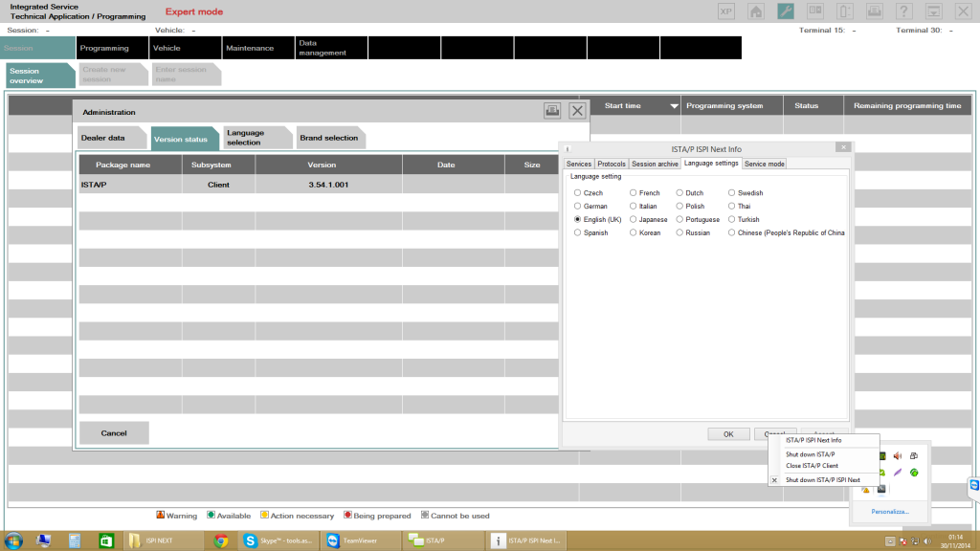Click the red speaker icon in tray popup
Image resolution: width=980 pixels, height=551 pixels.
(x=898, y=456)
